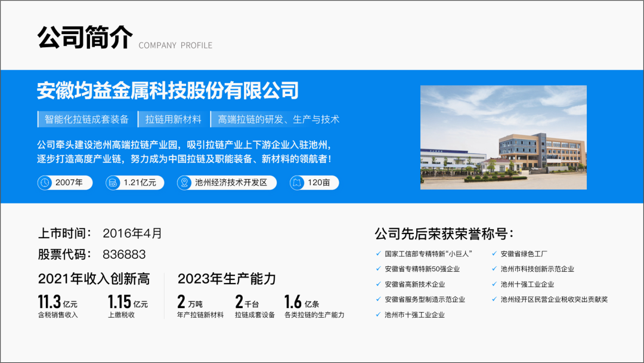Click the 上缴税收 caption
Image resolution: width=644 pixels, height=363 pixels.
coord(121,315)
